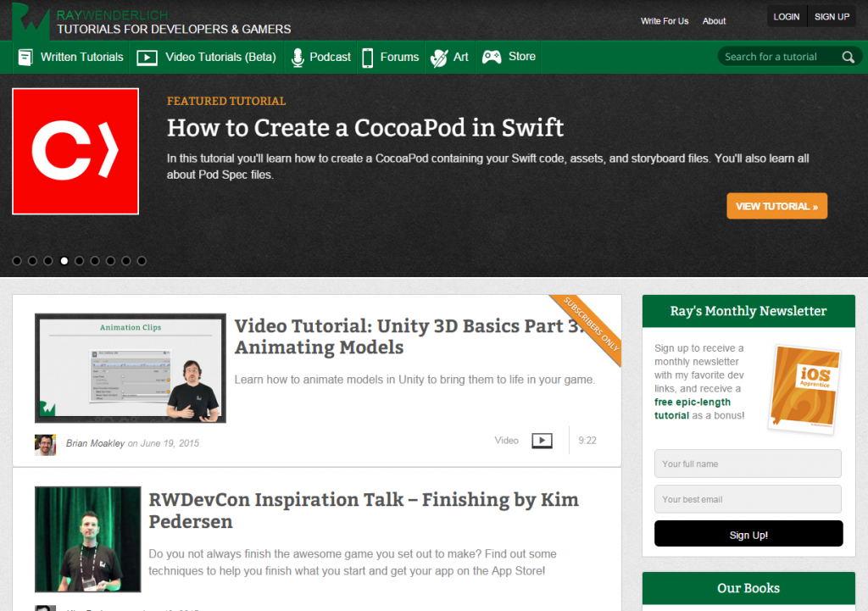Click the Art paintbrush icon
The height and width of the screenshot is (611, 868).
click(x=439, y=58)
